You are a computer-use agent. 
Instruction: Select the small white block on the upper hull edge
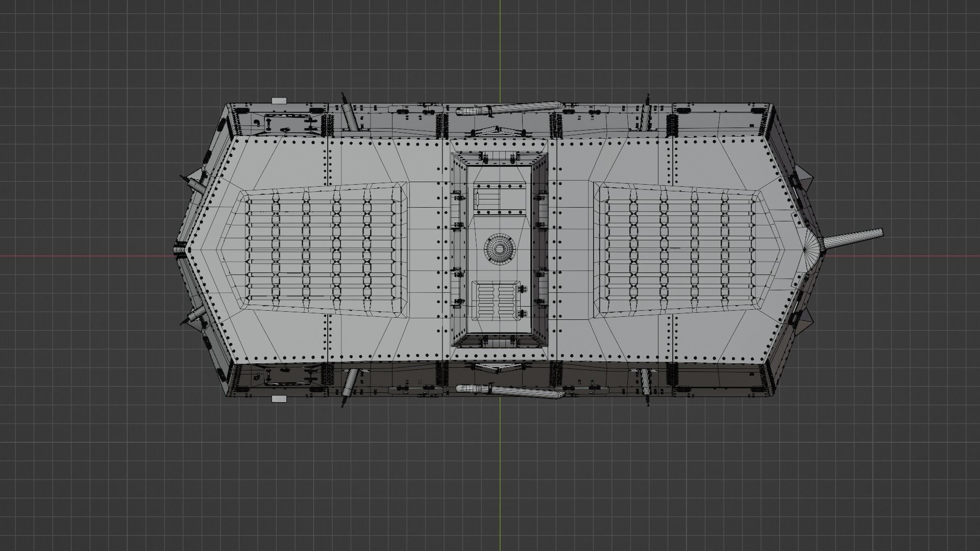(x=280, y=101)
